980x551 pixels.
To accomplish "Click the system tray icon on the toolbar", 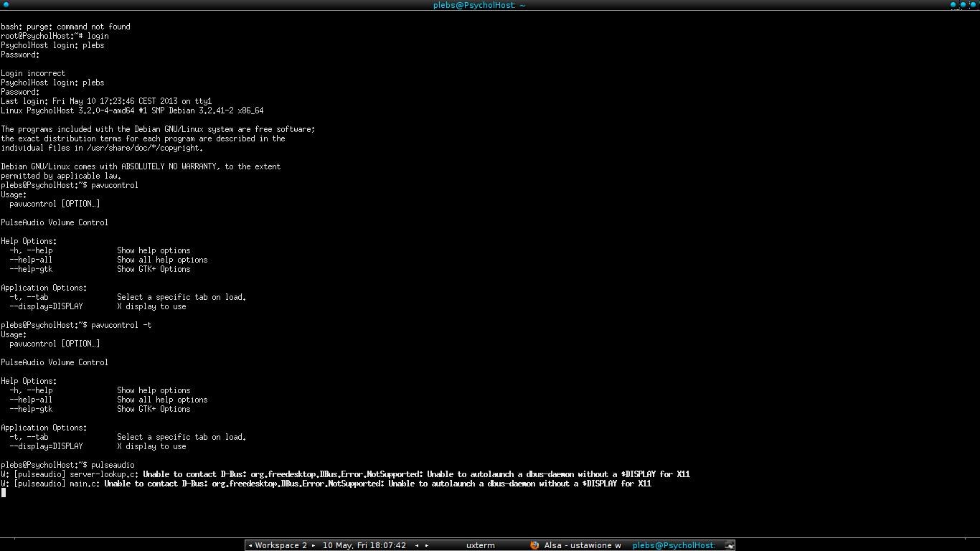I will (729, 545).
